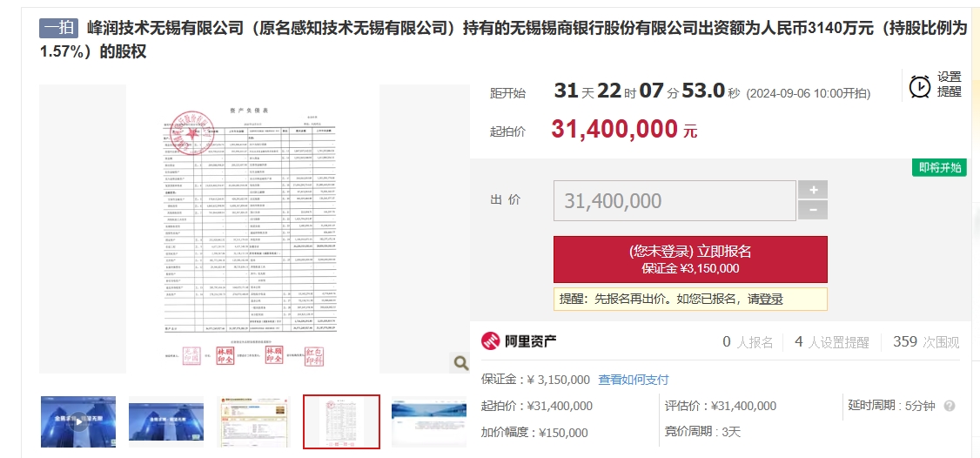
Task: Click the 阿里资产 logo
Action: click(x=520, y=341)
